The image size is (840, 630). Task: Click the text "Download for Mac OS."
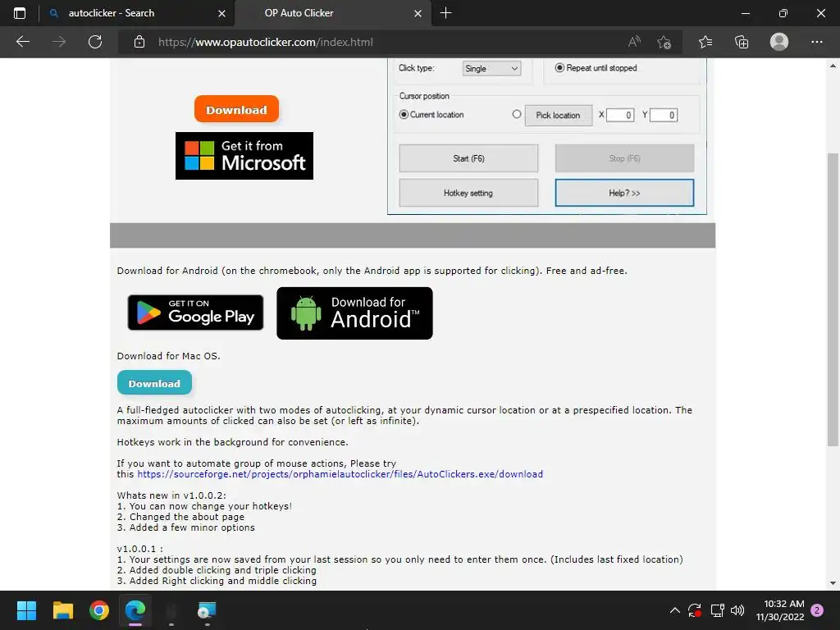click(168, 356)
